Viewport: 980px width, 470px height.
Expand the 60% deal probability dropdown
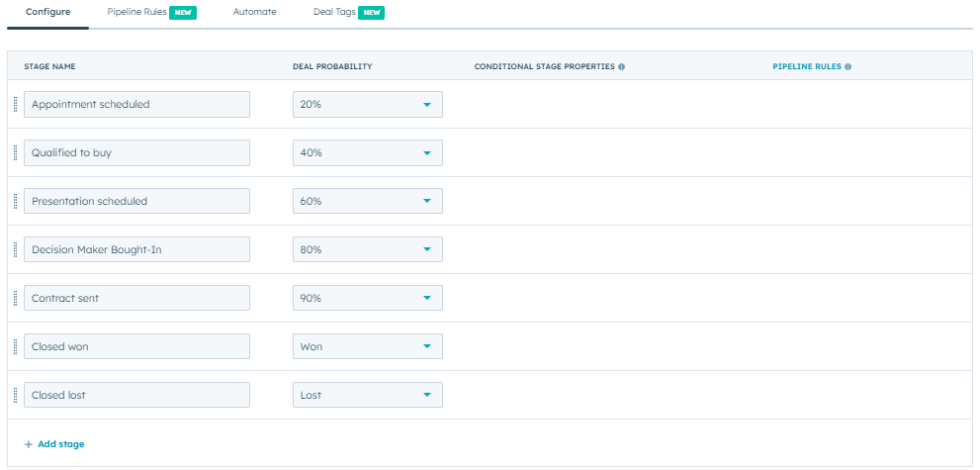(367, 201)
